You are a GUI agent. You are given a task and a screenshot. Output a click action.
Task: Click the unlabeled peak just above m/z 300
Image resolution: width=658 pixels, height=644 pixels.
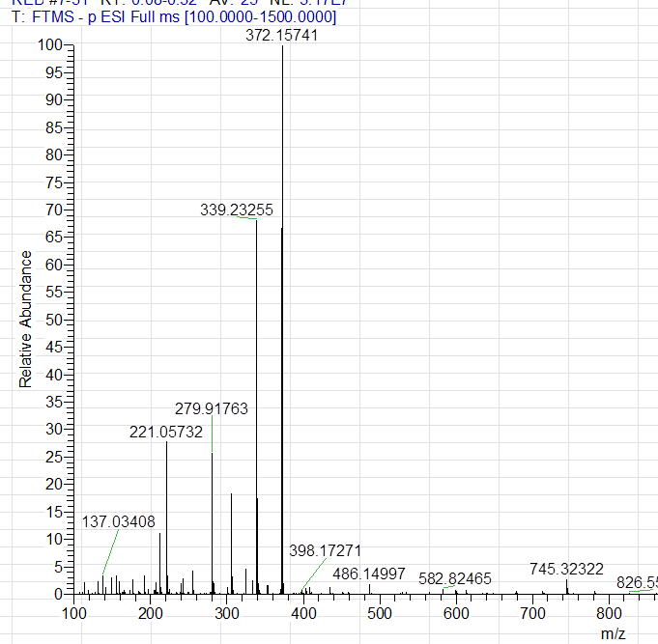232,541
